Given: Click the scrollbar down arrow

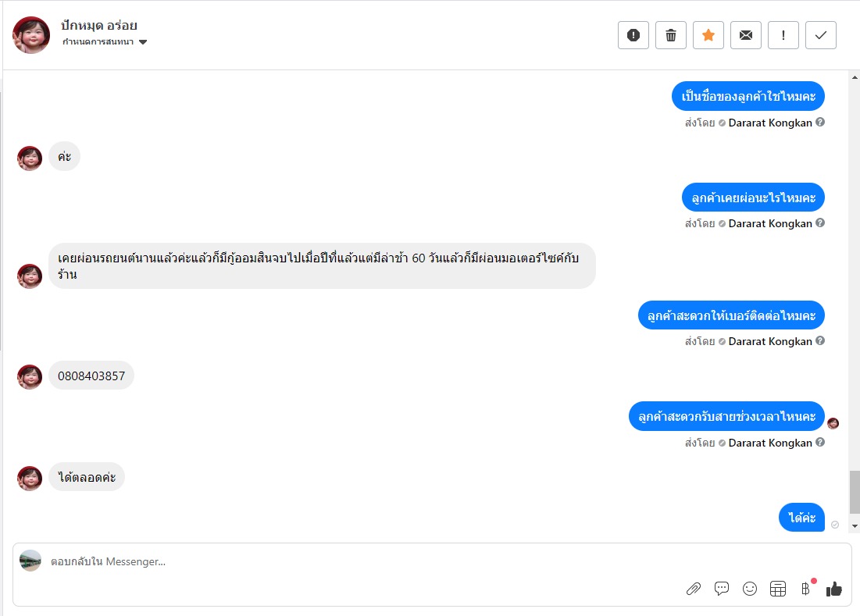Looking at the screenshot, I should 855,527.
